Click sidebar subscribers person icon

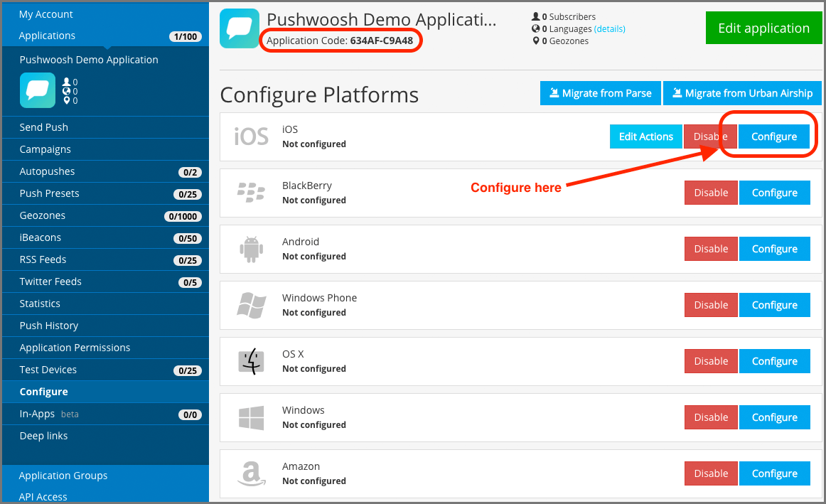[66, 82]
